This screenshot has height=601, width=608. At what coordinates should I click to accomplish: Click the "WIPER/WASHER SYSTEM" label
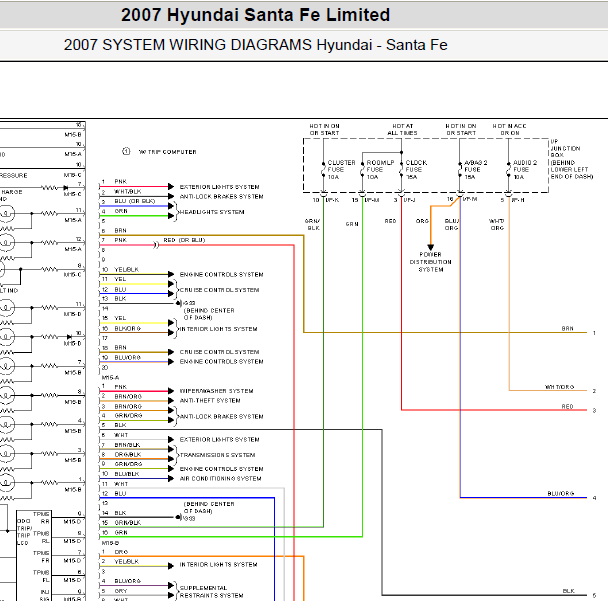tap(216, 391)
